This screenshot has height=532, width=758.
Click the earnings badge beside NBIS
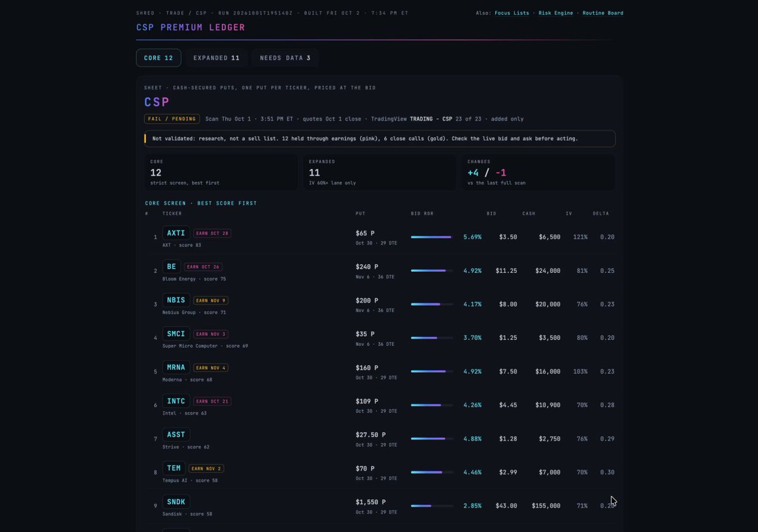212,301
